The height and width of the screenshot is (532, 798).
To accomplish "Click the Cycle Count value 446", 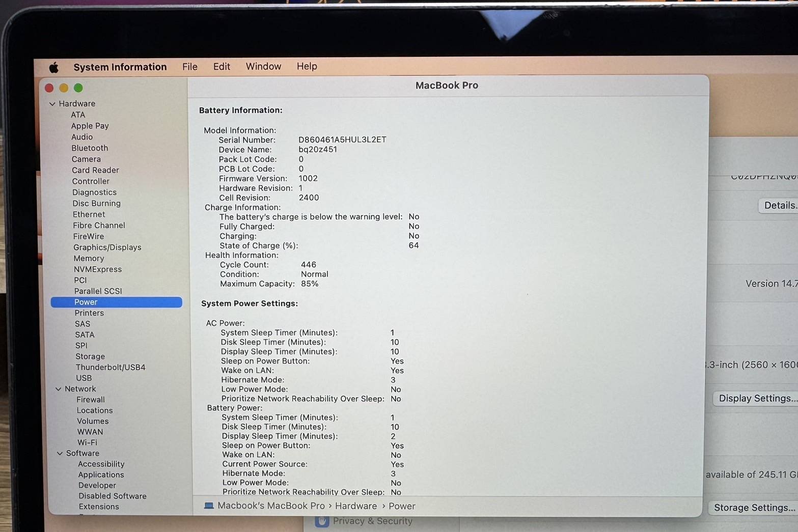I will tap(309, 265).
